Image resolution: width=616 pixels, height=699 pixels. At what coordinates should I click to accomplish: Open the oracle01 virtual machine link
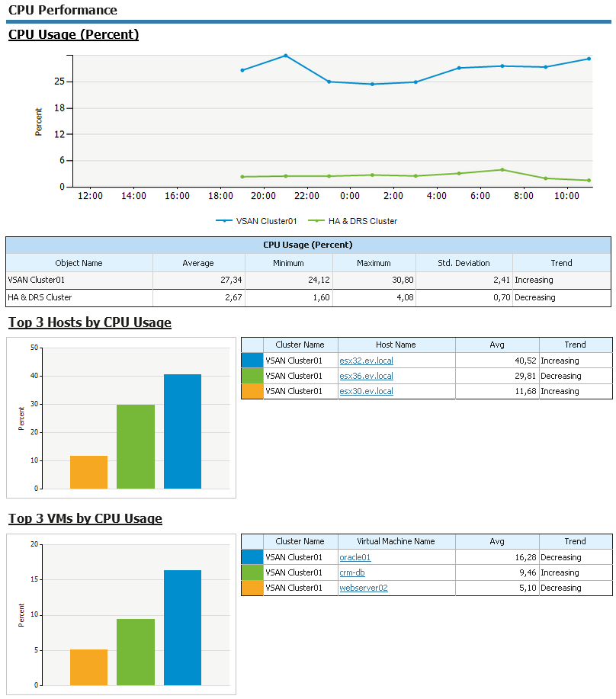tap(355, 557)
